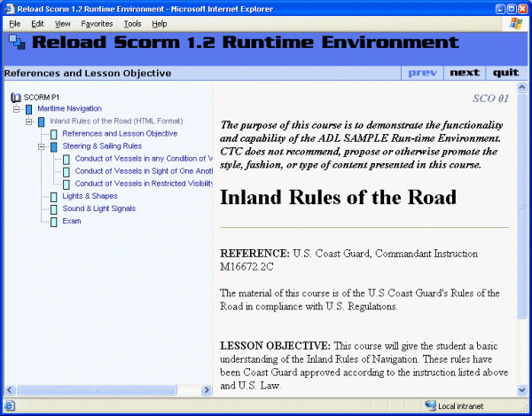The image size is (532, 416).
Task: Click the content pane scroll down arrow
Action: point(522,390)
